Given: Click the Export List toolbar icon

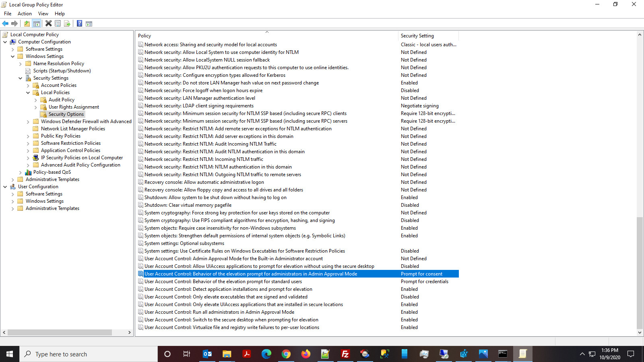Looking at the screenshot, I should coord(67,23).
